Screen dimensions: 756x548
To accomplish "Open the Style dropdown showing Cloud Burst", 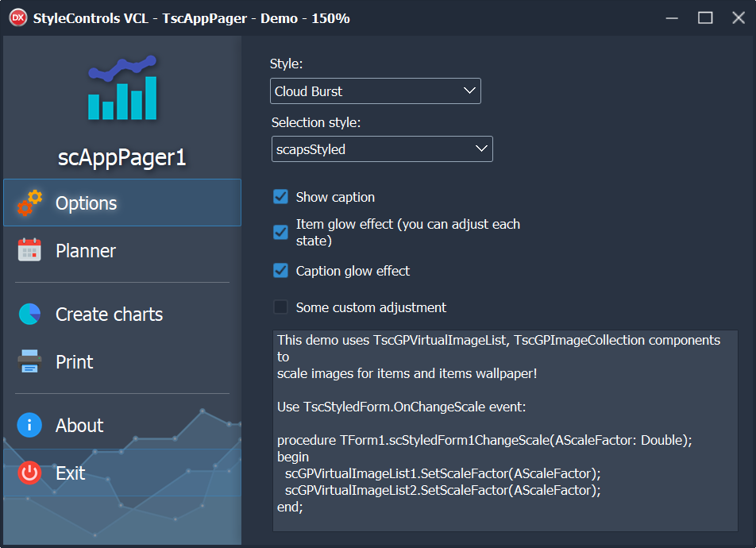I will coord(375,91).
